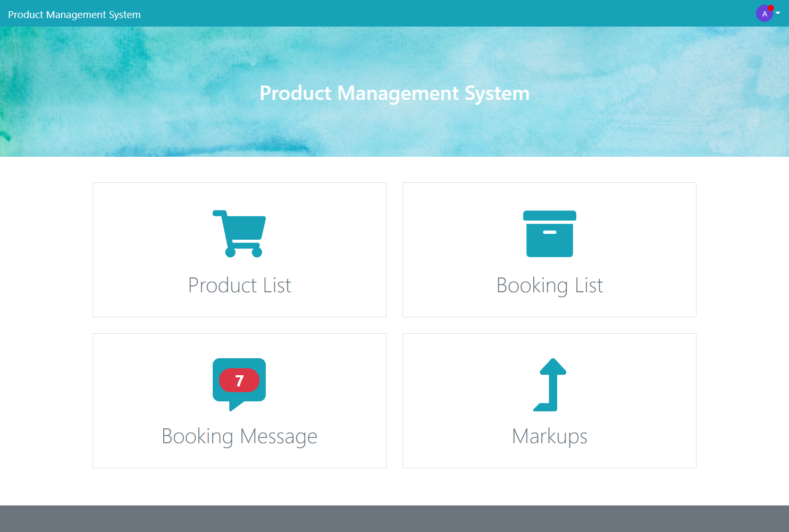Image resolution: width=789 pixels, height=532 pixels.
Task: Click the storage box icon above Booking List
Action: tap(549, 234)
